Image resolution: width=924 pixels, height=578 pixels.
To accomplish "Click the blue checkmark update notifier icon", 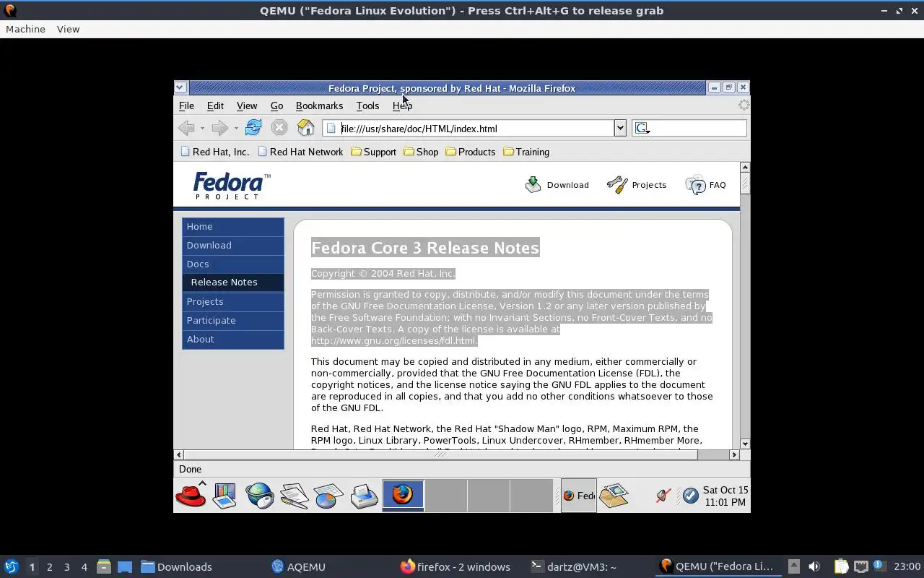I will click(691, 496).
